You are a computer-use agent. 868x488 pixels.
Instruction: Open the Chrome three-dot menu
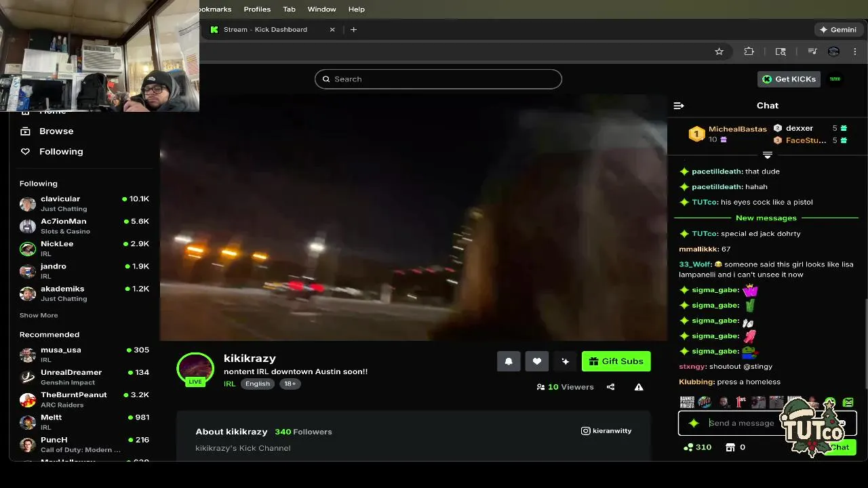click(855, 52)
